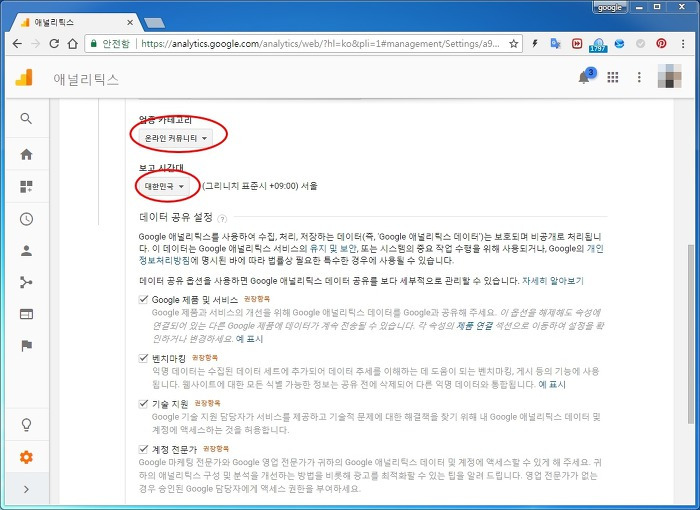Open Conversions flag icon in sidebar
The width and height of the screenshot is (700, 510).
click(26, 346)
